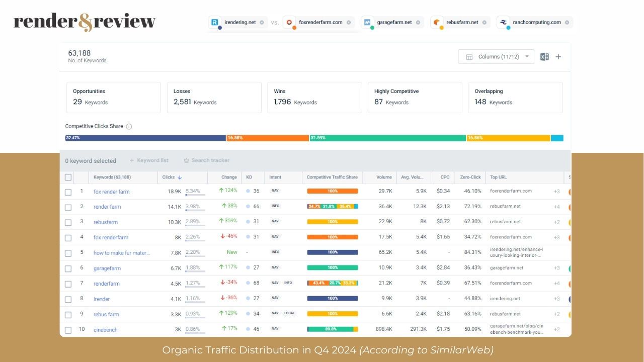Click the irendering.net site logo icon

click(215, 22)
